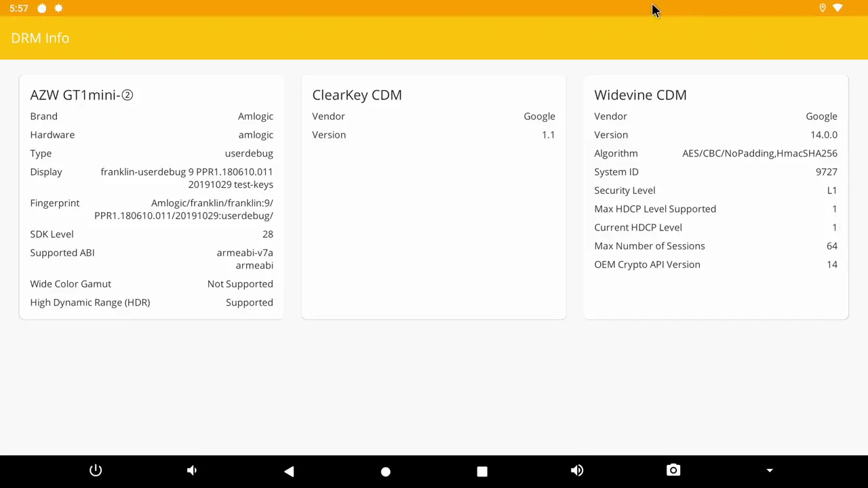Select the Widevine CDM card heading

click(x=640, y=95)
